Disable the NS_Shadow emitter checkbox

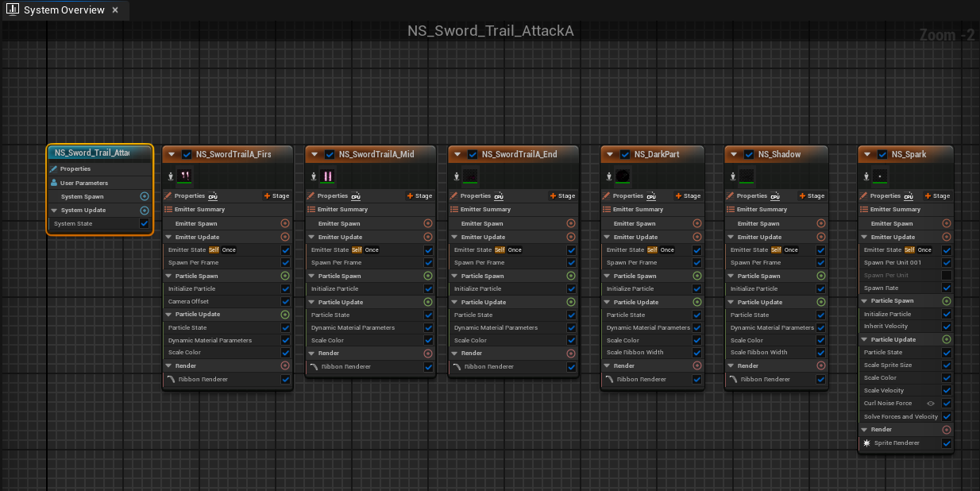pyautogui.click(x=749, y=154)
